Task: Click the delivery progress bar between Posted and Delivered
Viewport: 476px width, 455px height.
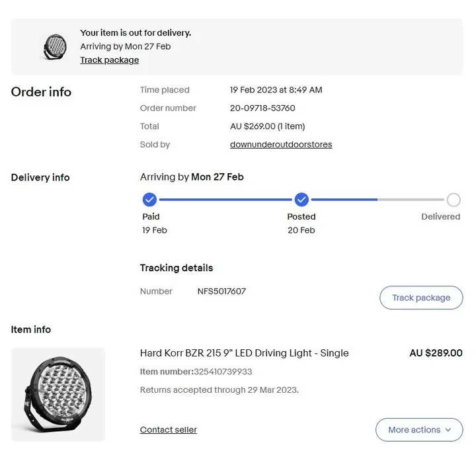Action: (x=377, y=200)
